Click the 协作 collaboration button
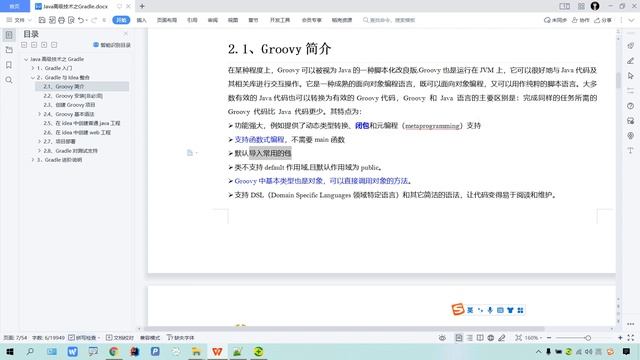640x360 pixels. click(x=580, y=20)
